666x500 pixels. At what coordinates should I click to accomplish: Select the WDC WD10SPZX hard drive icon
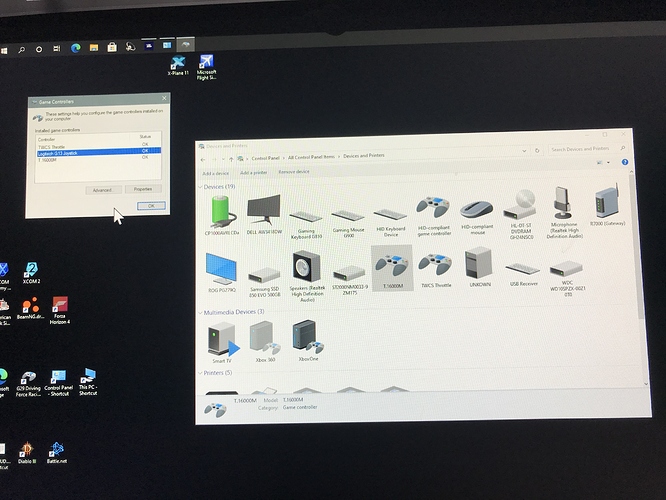pos(567,278)
